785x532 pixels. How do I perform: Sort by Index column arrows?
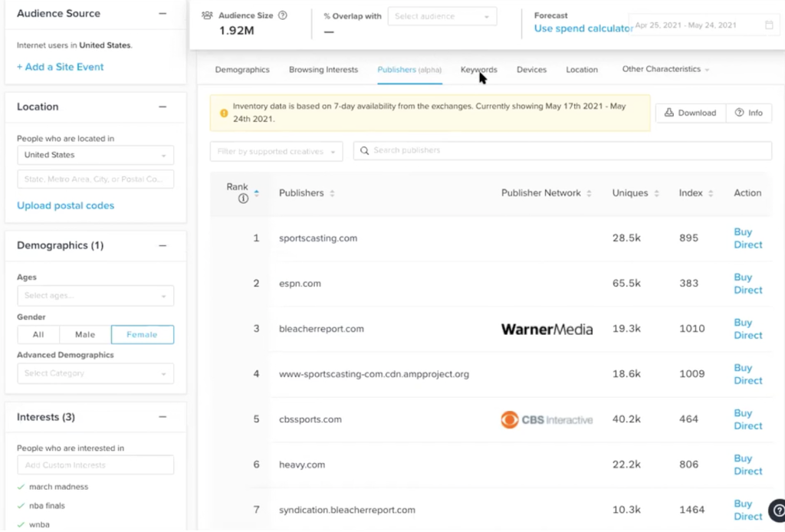[x=711, y=193]
